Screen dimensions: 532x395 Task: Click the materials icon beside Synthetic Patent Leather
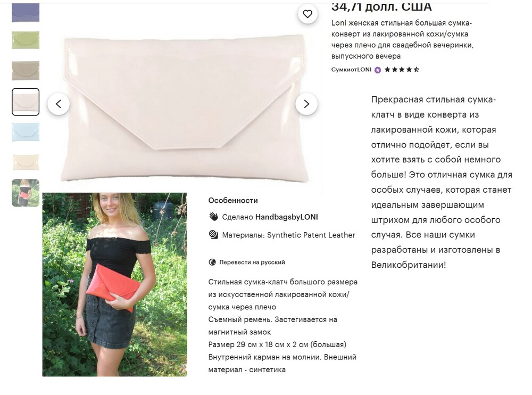[213, 235]
